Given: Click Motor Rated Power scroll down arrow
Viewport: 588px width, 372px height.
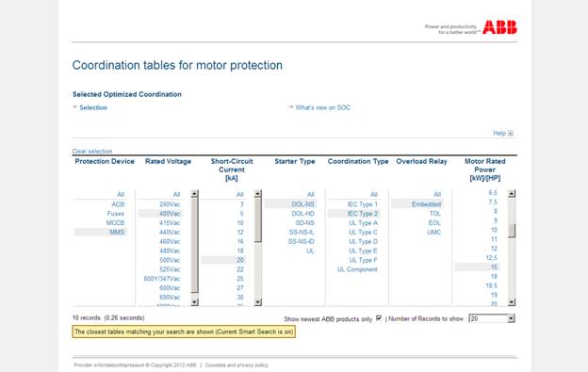Looking at the screenshot, I should click(512, 302).
